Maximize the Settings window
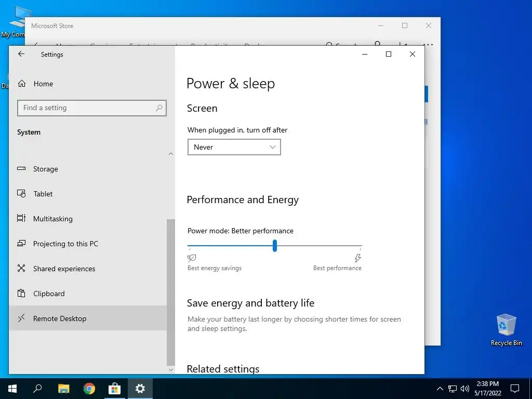This screenshot has width=532, height=399. tap(389, 54)
